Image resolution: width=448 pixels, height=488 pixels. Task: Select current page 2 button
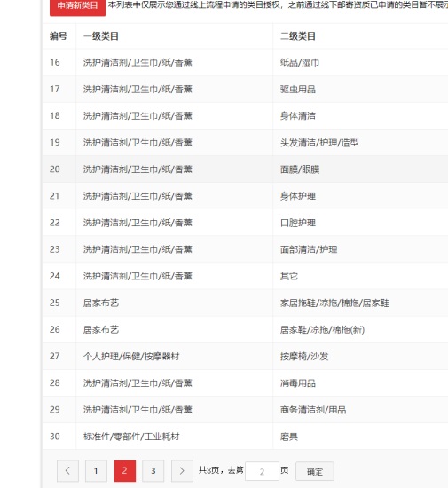point(125,470)
